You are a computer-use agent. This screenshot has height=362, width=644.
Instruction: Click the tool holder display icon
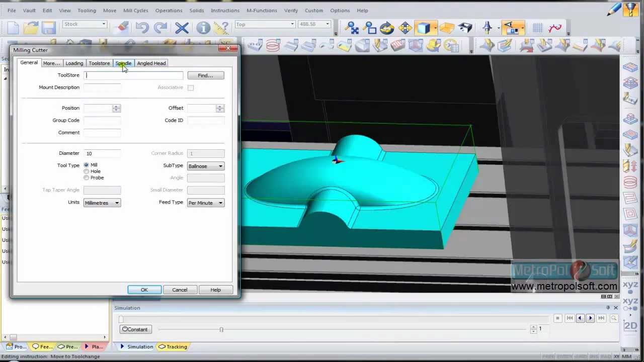click(488, 28)
